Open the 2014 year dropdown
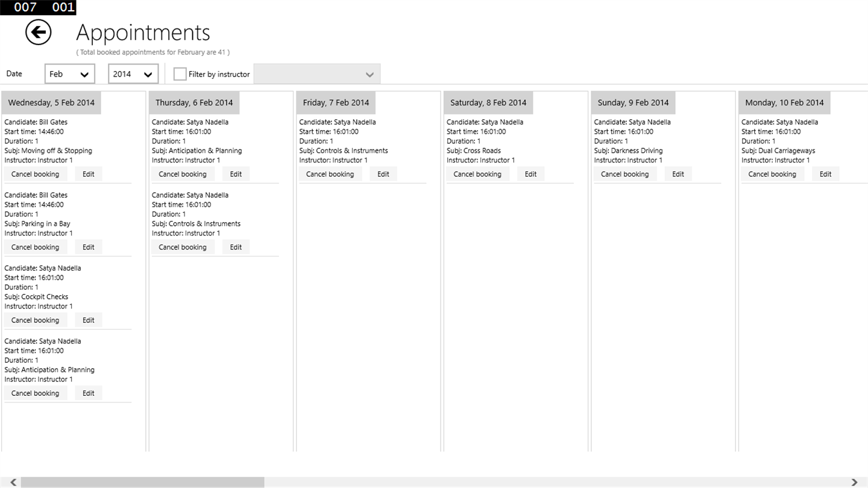The image size is (868, 488). point(133,74)
